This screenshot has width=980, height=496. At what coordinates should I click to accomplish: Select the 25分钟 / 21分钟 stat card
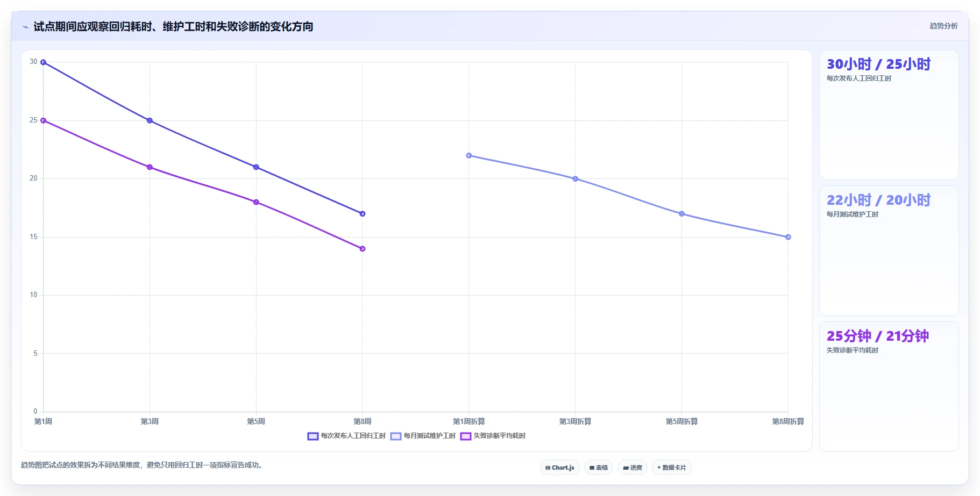(889, 387)
